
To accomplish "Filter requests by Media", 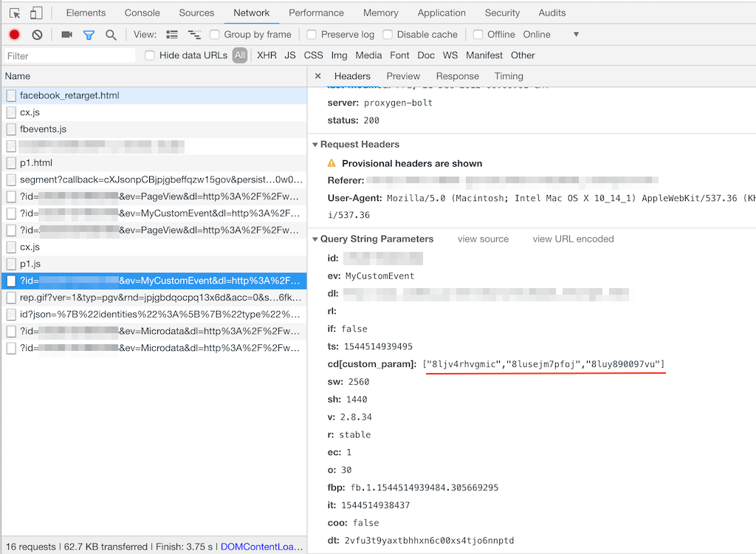I will coord(369,55).
